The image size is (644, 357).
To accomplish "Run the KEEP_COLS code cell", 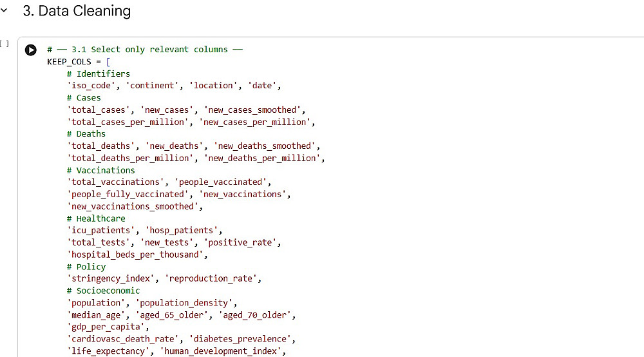I will pyautogui.click(x=30, y=50).
